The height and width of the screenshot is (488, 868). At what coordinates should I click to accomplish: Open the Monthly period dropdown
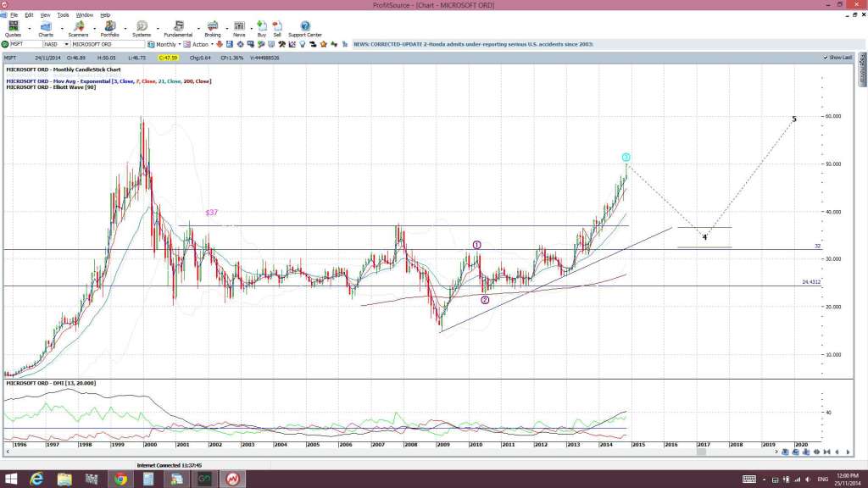tap(180, 44)
